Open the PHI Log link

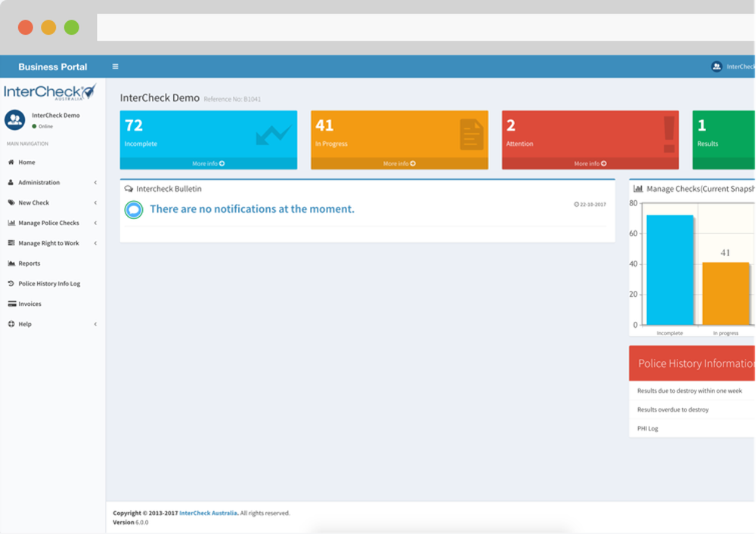pyautogui.click(x=648, y=428)
